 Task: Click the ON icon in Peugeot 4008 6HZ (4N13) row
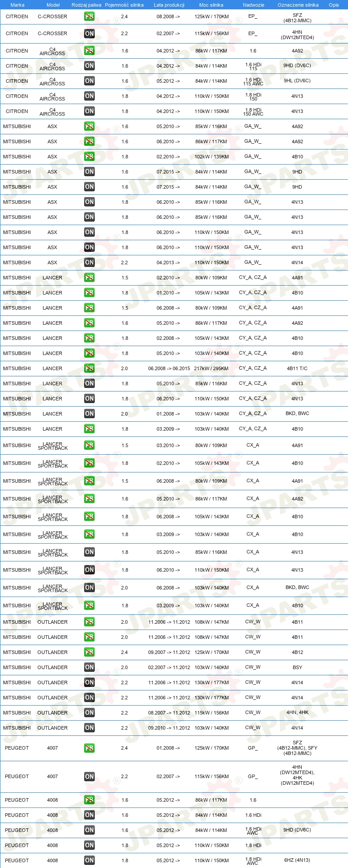(x=89, y=860)
